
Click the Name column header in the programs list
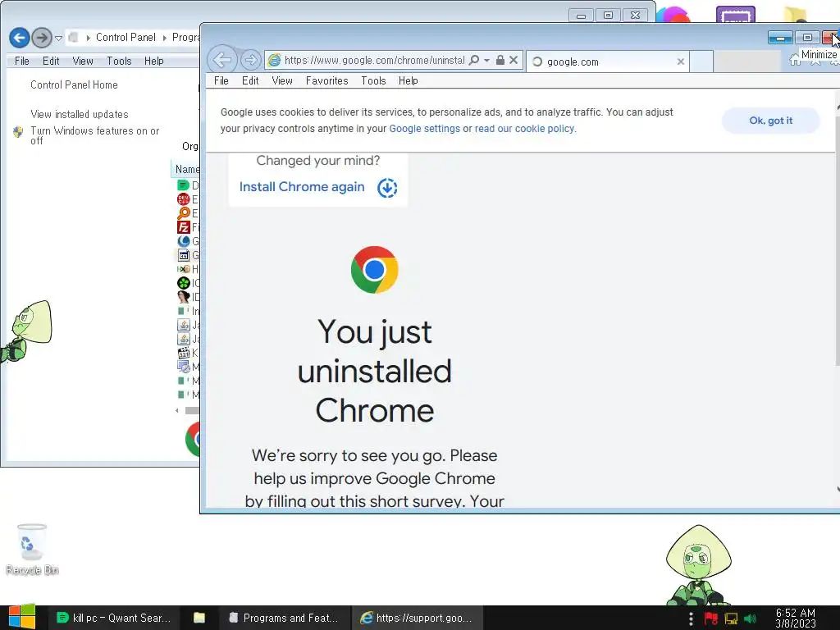click(186, 169)
